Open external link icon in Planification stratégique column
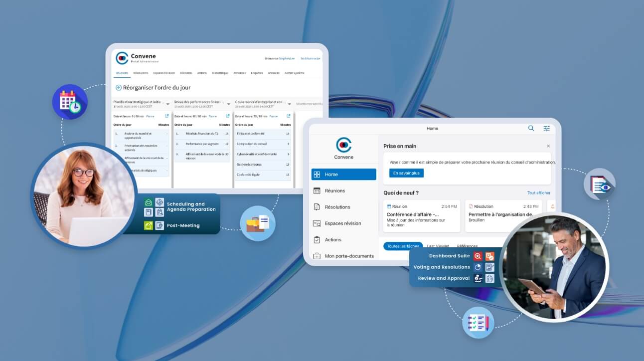 pyautogui.click(x=167, y=116)
